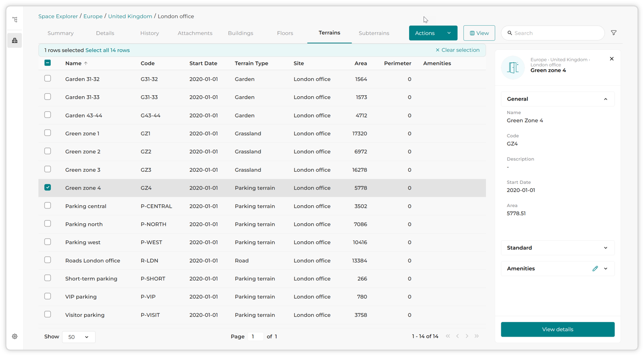The height and width of the screenshot is (356, 644).
Task: Clear the current row selection
Action: click(x=457, y=50)
